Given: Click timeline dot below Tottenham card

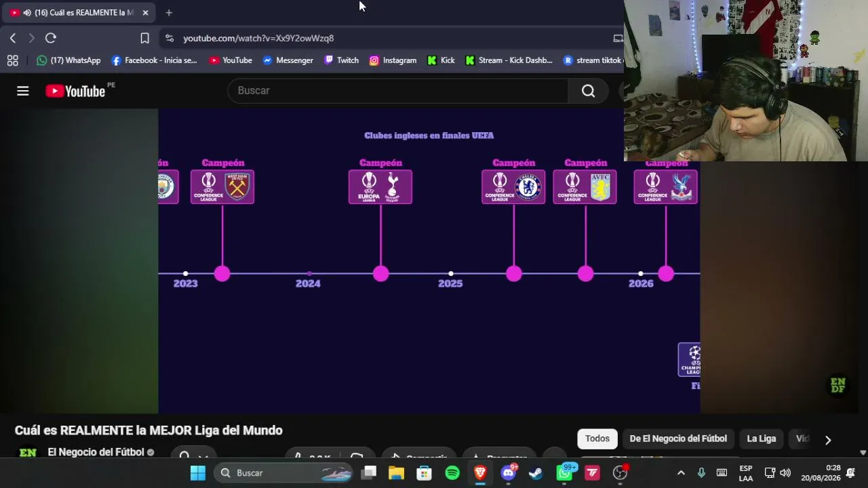Looking at the screenshot, I should point(380,273).
